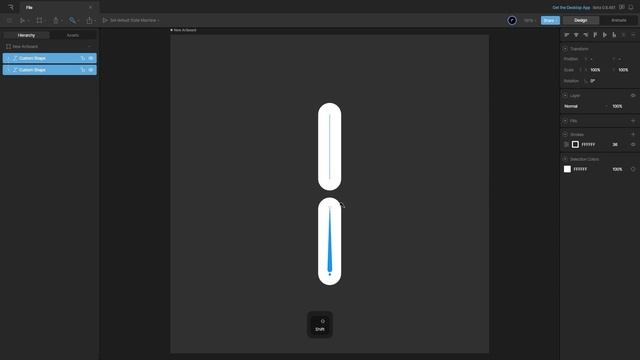Open New Artboard row options menu
Screen dimensions: 640x360
pyautogui.click(x=89, y=47)
